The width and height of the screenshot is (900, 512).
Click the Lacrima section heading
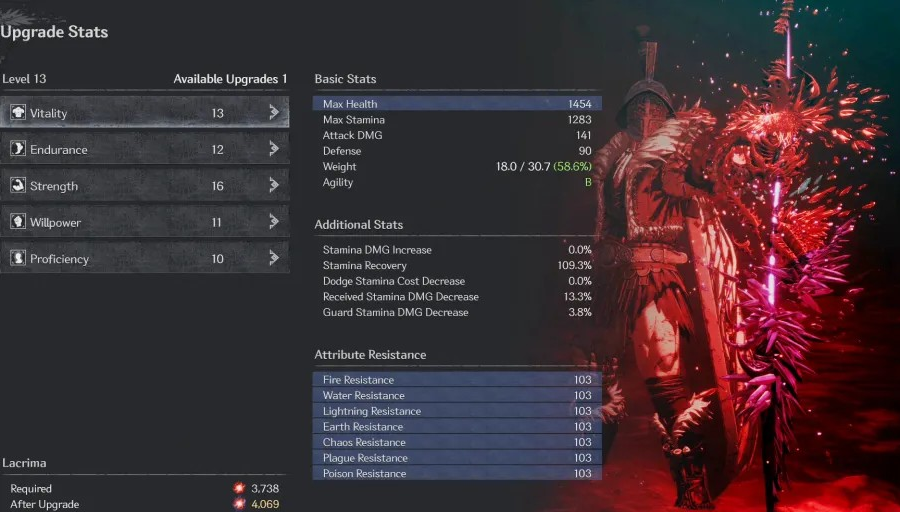[x=24, y=463]
